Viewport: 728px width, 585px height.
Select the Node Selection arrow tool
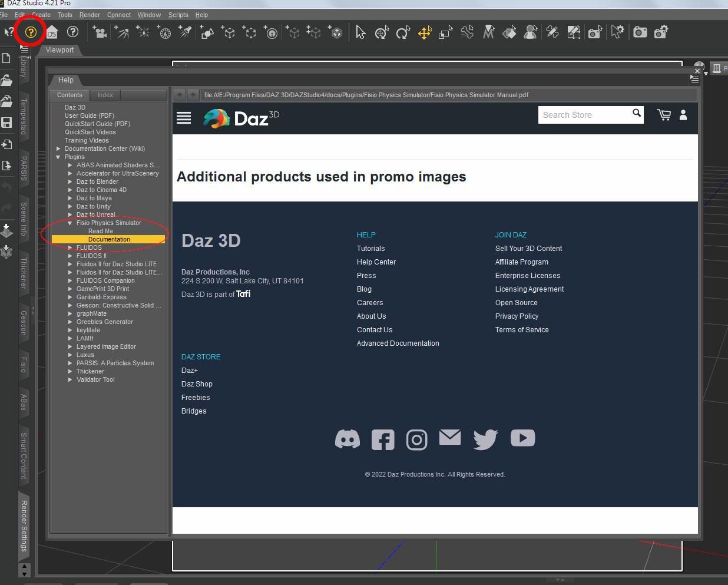[x=360, y=32]
